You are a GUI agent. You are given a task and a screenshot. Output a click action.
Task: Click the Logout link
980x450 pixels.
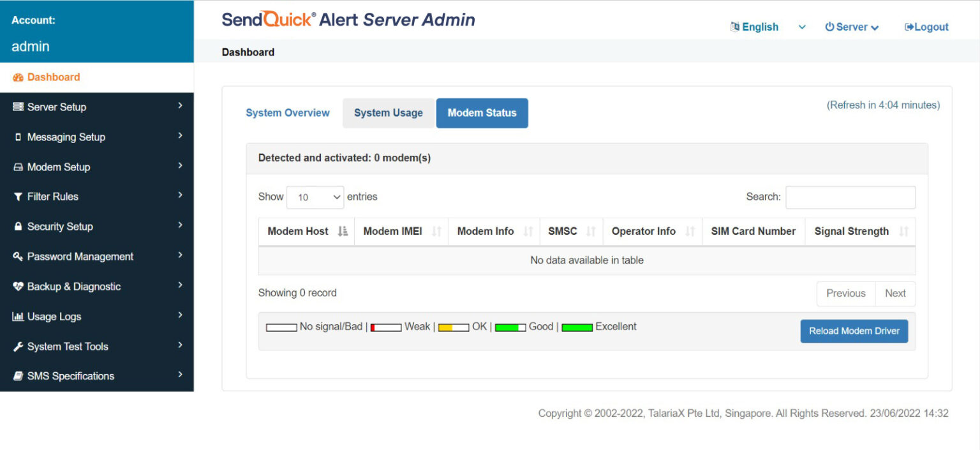point(926,27)
